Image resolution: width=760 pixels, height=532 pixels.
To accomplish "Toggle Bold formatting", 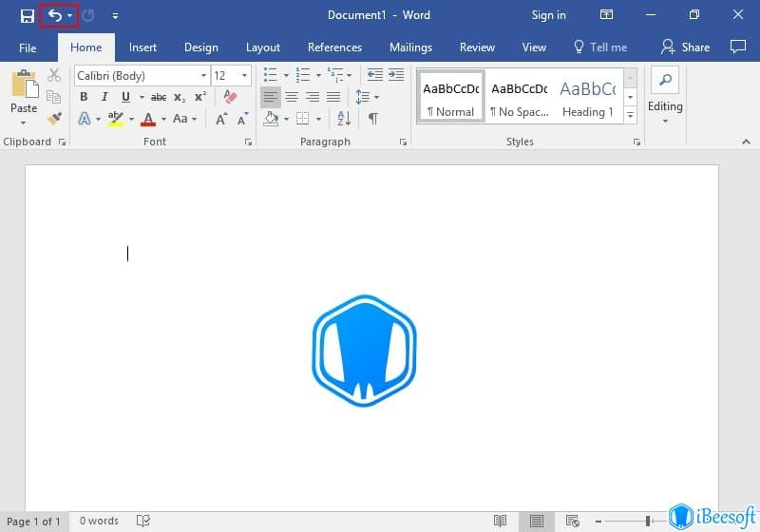I will [84, 97].
